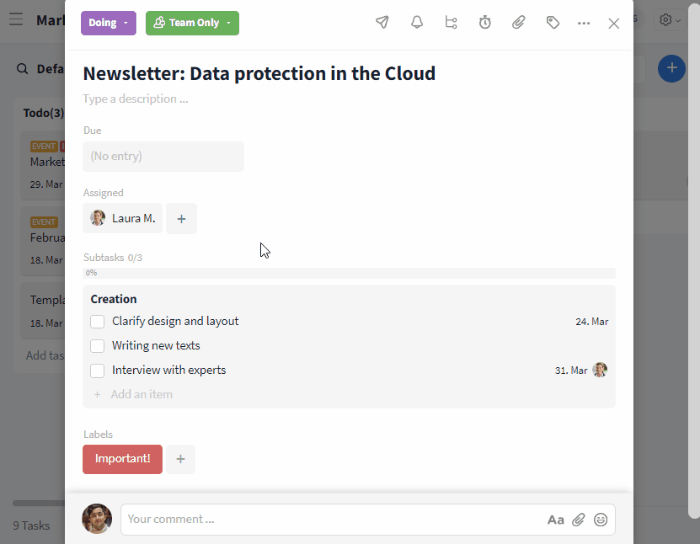Open the Doing status dropdown
The width and height of the screenshot is (700, 544).
pyautogui.click(x=108, y=23)
